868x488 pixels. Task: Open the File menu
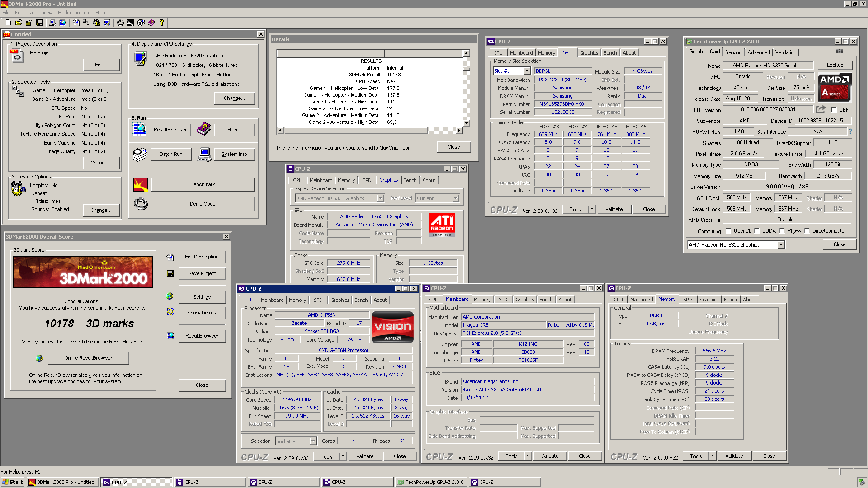[6, 13]
